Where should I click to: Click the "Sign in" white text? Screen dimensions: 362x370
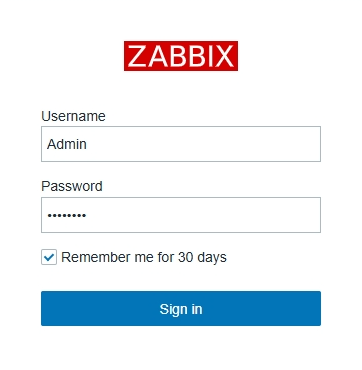pos(181,309)
